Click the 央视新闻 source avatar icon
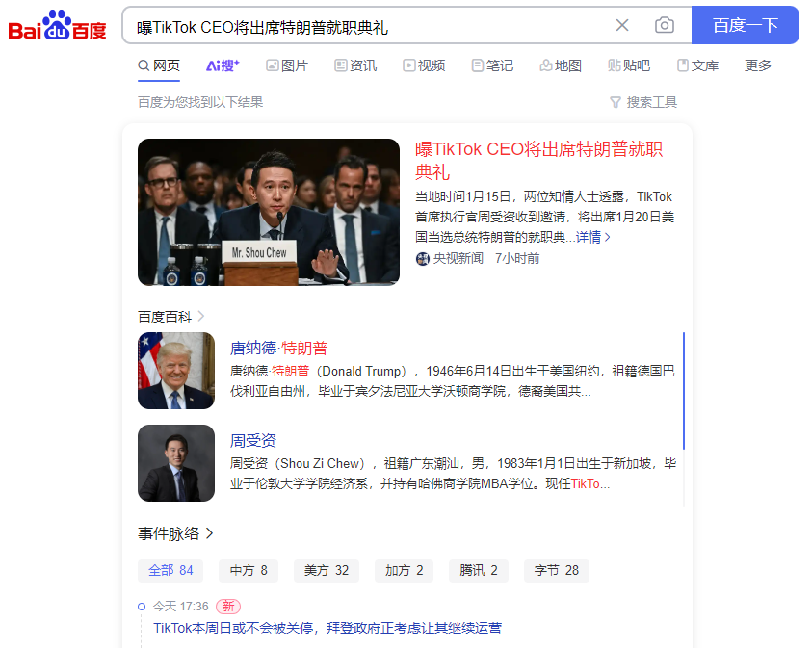812x648 pixels. (x=423, y=258)
